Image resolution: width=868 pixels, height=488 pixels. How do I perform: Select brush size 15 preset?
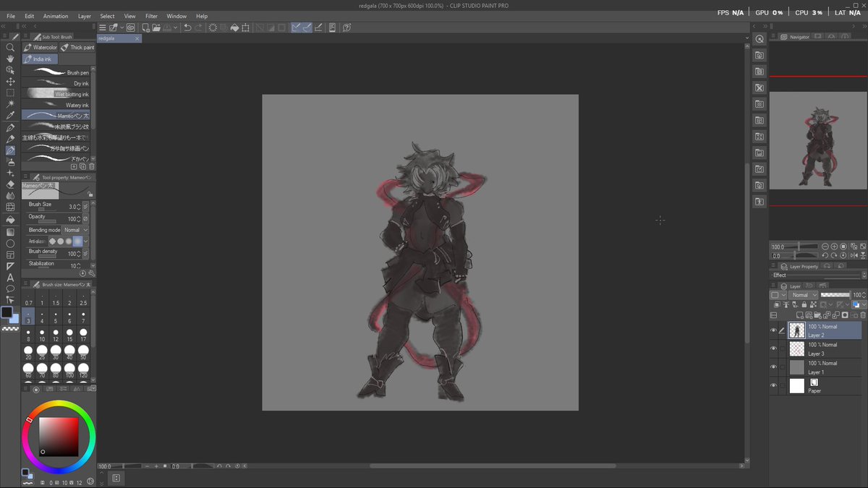pos(69,335)
